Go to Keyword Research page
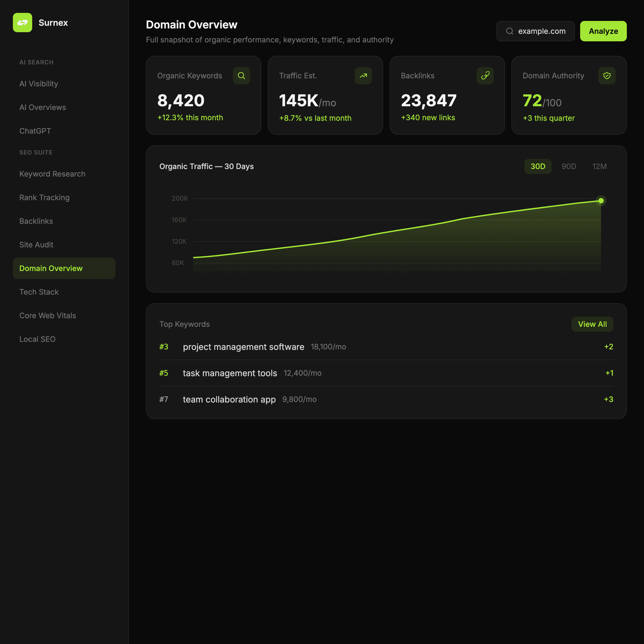 coord(52,174)
